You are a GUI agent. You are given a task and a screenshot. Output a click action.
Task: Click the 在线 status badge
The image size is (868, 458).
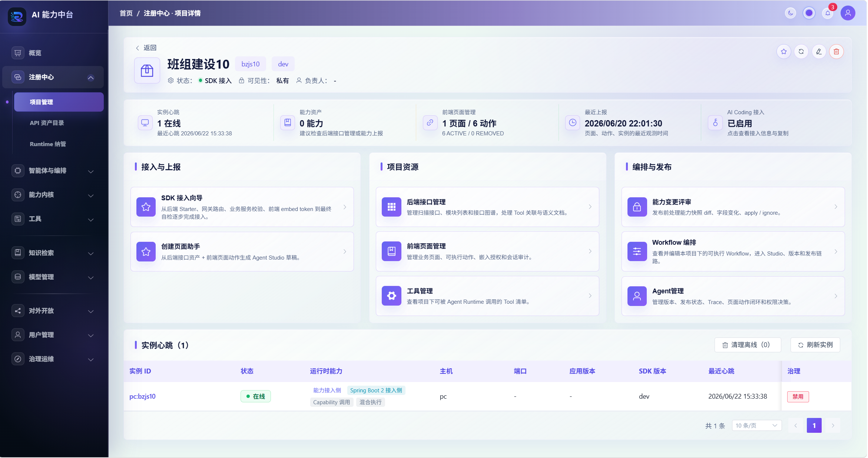pos(255,396)
